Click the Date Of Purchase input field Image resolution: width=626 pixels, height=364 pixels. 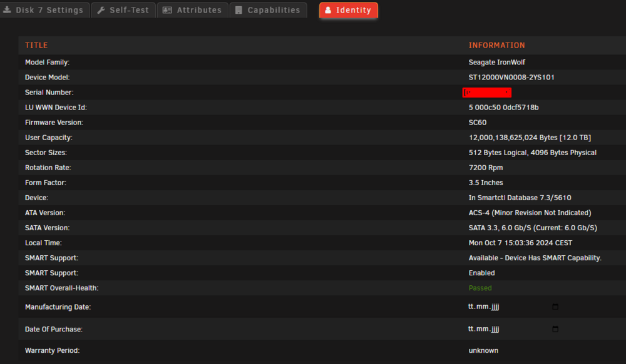513,329
